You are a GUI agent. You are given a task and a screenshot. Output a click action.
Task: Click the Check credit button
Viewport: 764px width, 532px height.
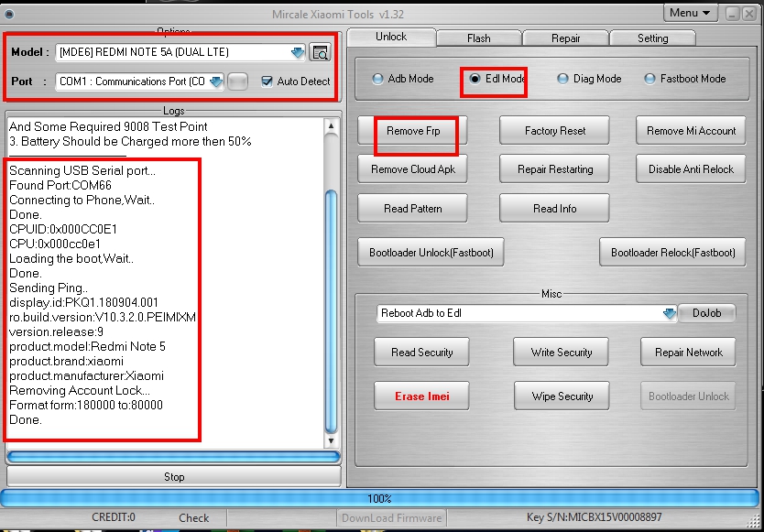tap(193, 517)
